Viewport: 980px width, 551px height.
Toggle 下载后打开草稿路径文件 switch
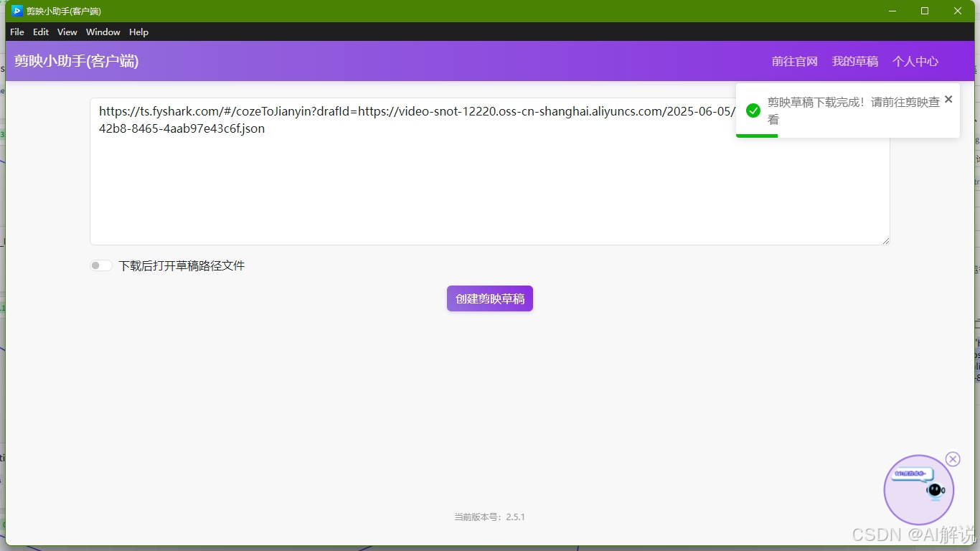(x=101, y=266)
